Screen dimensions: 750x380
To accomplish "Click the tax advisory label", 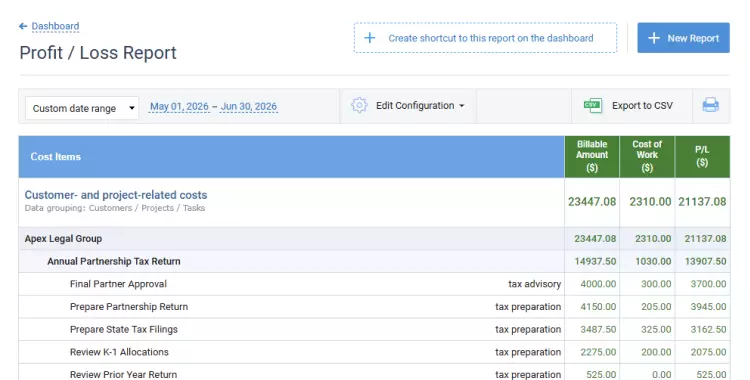I will click(x=534, y=284).
